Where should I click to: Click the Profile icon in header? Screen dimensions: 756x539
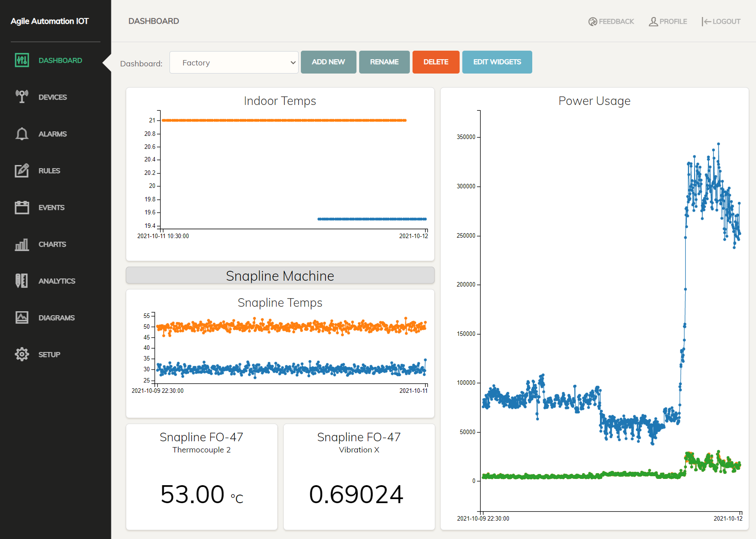point(654,21)
